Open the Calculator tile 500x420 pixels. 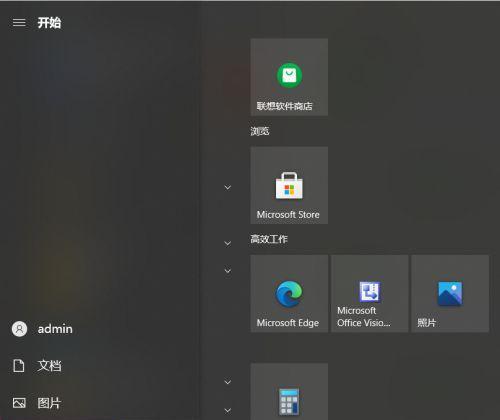(289, 392)
